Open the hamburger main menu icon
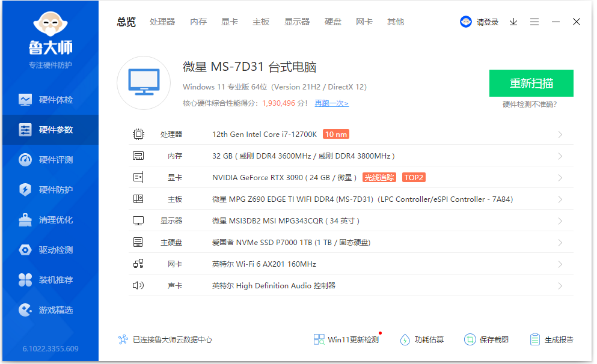This screenshot has height=364, width=597. tap(534, 22)
